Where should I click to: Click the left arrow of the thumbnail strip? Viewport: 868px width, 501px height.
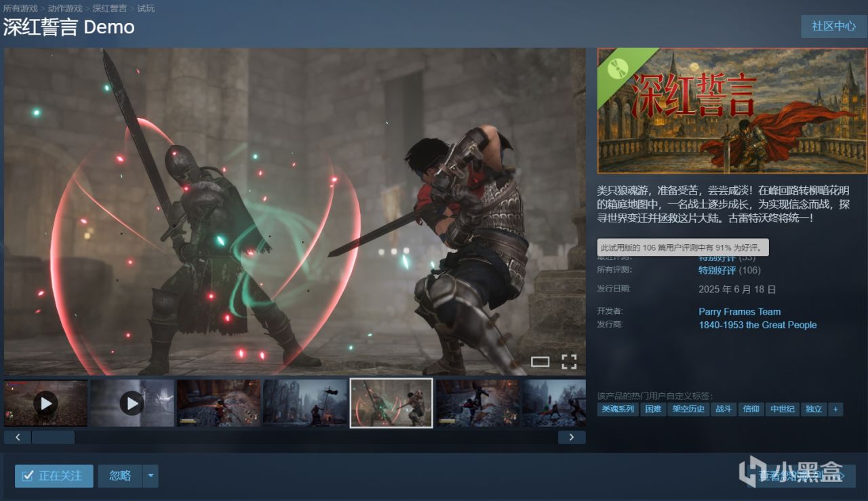(18, 437)
